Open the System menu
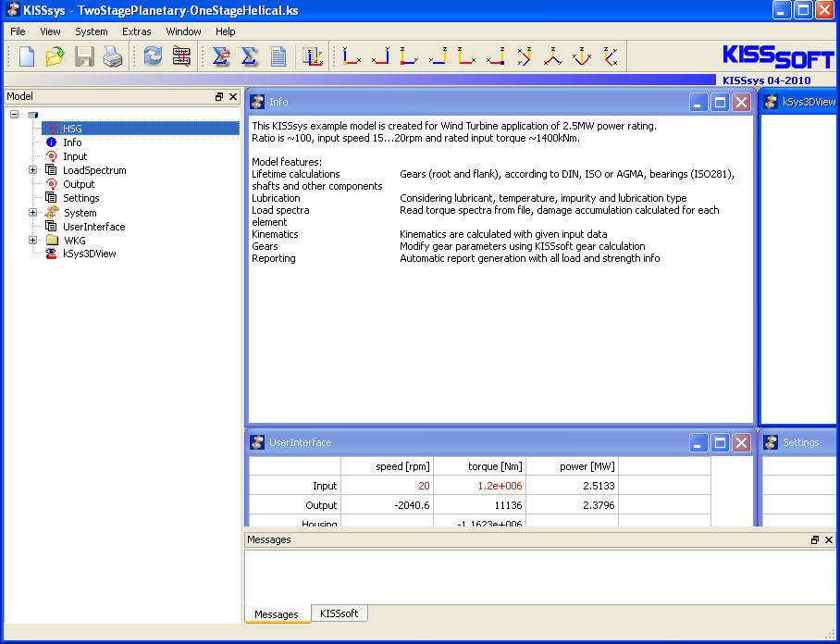This screenshot has width=840, height=644. pyautogui.click(x=91, y=31)
